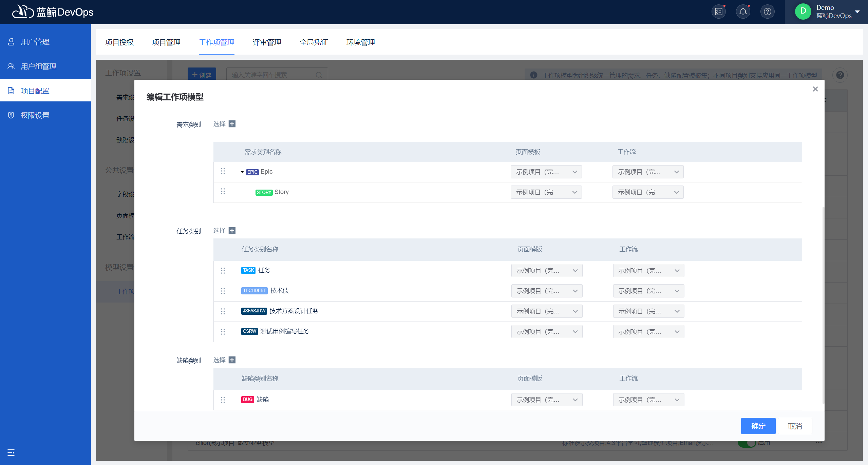Click the EPIC icon in needs category
Viewport: 868px width, 465px height.
tap(251, 172)
